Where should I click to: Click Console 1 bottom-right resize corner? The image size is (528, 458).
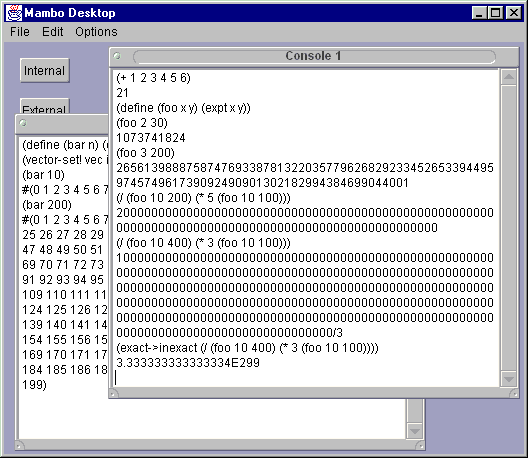point(514,393)
